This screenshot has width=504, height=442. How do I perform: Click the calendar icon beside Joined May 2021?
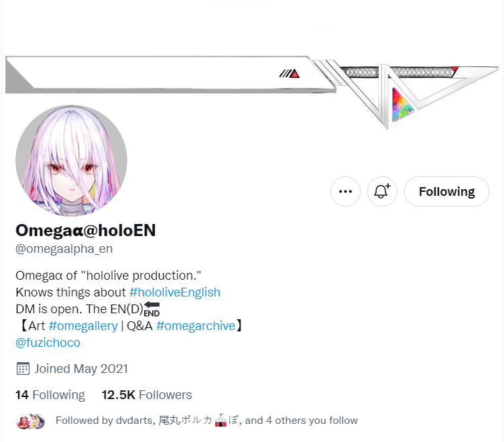23,369
